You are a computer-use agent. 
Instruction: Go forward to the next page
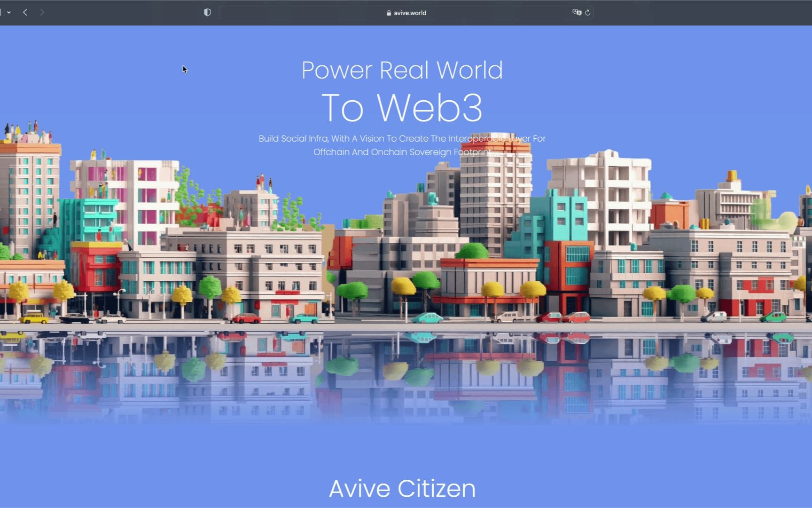pos(42,13)
